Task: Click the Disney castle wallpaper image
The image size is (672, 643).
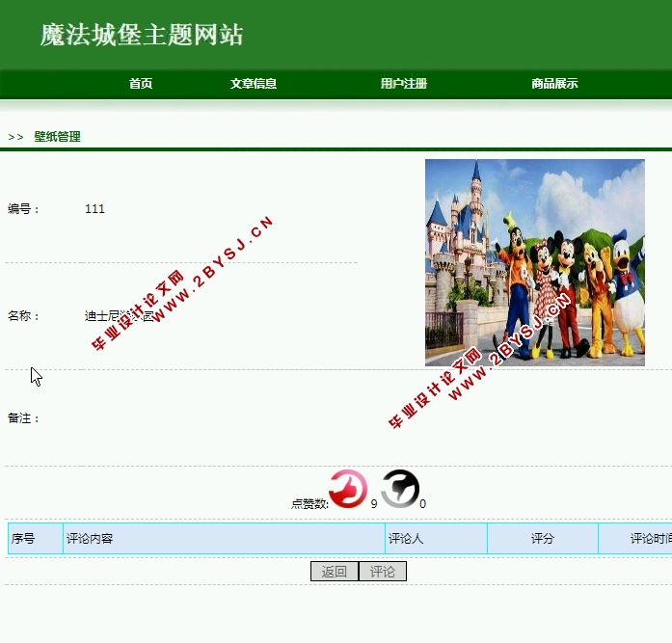Action: tap(535, 262)
